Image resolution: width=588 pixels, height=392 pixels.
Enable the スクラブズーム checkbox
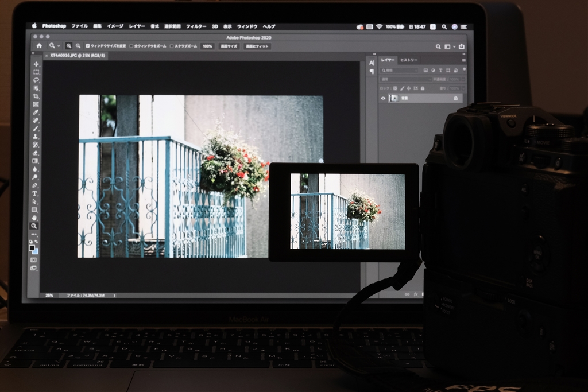[x=172, y=46]
